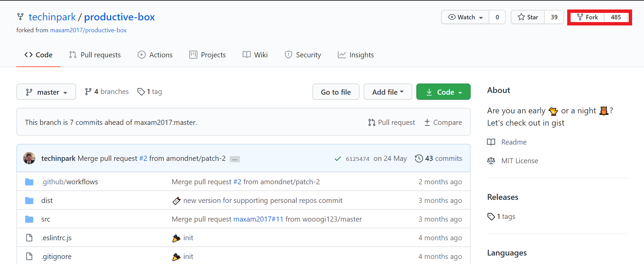Open the .gitignore file

click(56, 257)
